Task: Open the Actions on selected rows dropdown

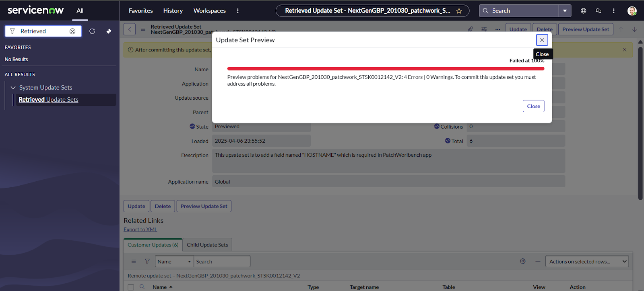Action: 587,262
